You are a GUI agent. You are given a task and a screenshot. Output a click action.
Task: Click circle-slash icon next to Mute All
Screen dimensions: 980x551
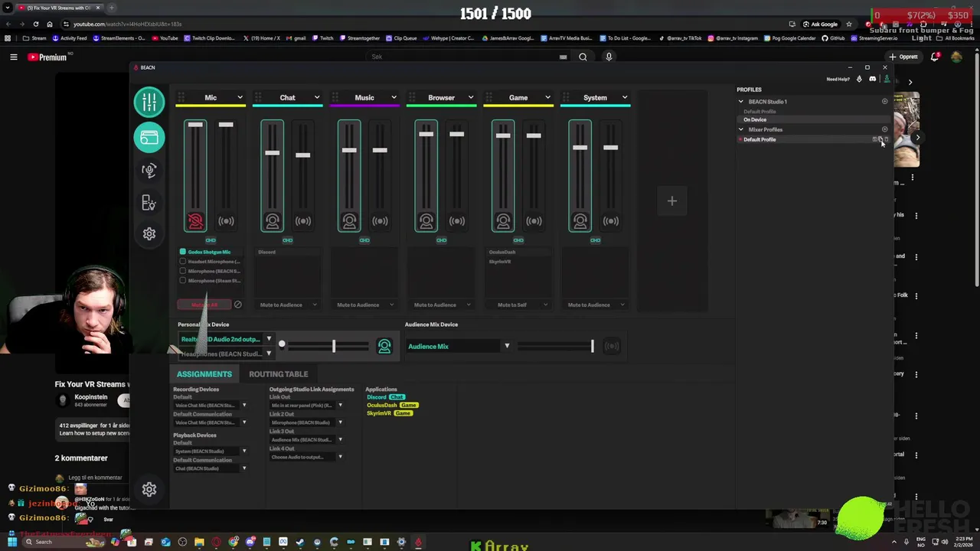tap(237, 305)
